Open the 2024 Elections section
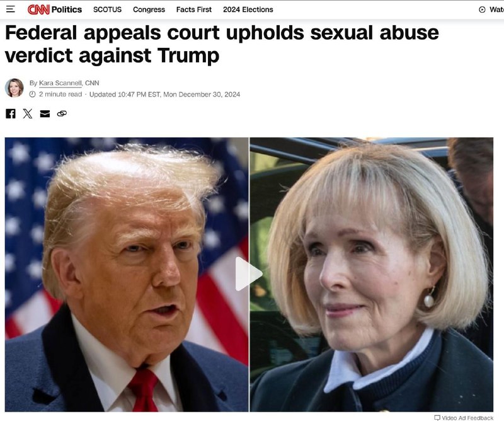The width and height of the screenshot is (504, 421). coord(248,9)
